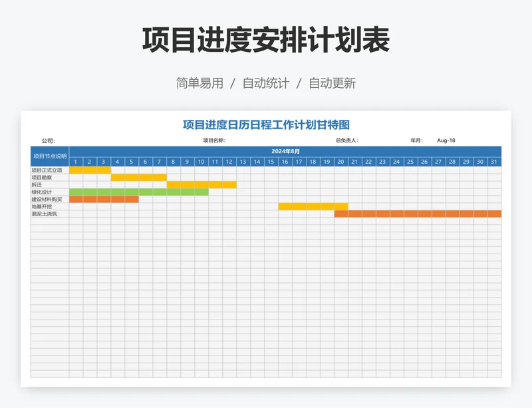Select the green bar for 绿化设计
The image size is (532, 408).
[139, 192]
